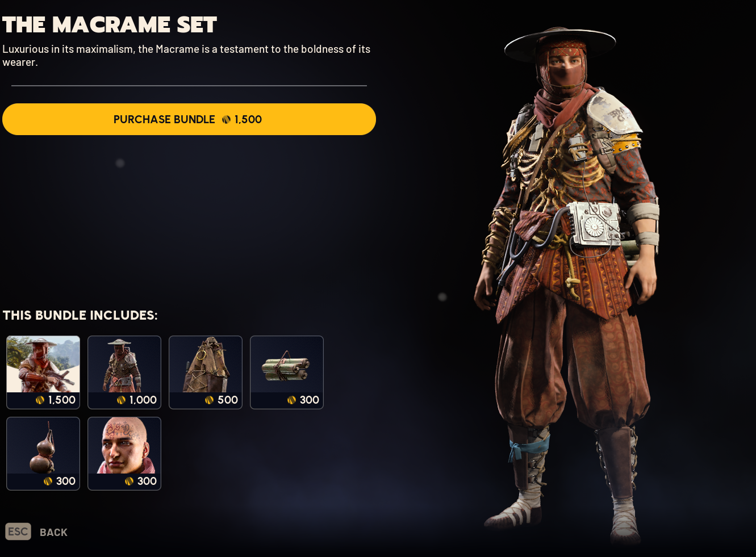Click the This Bundle Includes heading
The height and width of the screenshot is (557, 756).
(x=80, y=315)
